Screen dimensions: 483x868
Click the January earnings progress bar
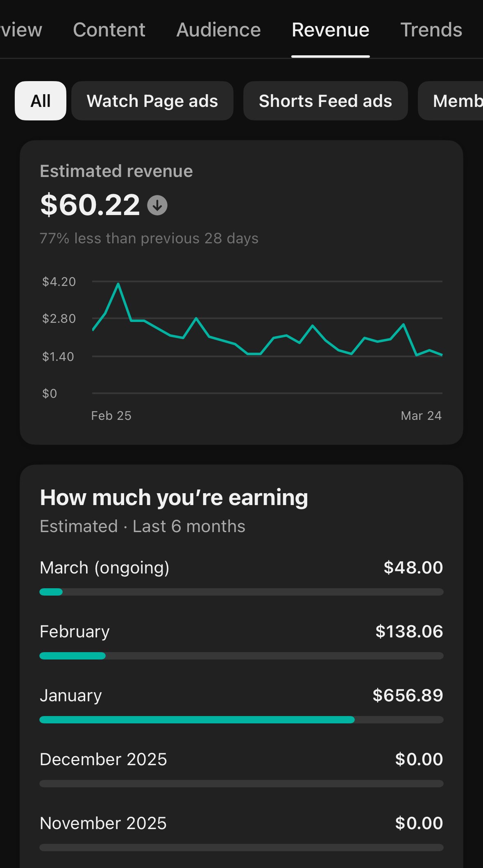[241, 720]
